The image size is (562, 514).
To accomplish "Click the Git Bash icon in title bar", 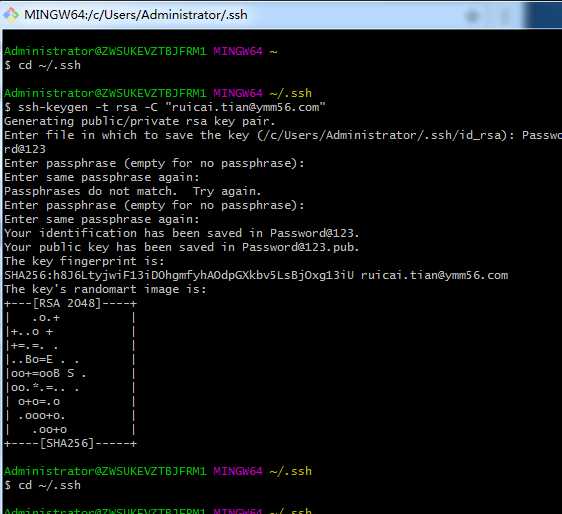I will tap(11, 14).
